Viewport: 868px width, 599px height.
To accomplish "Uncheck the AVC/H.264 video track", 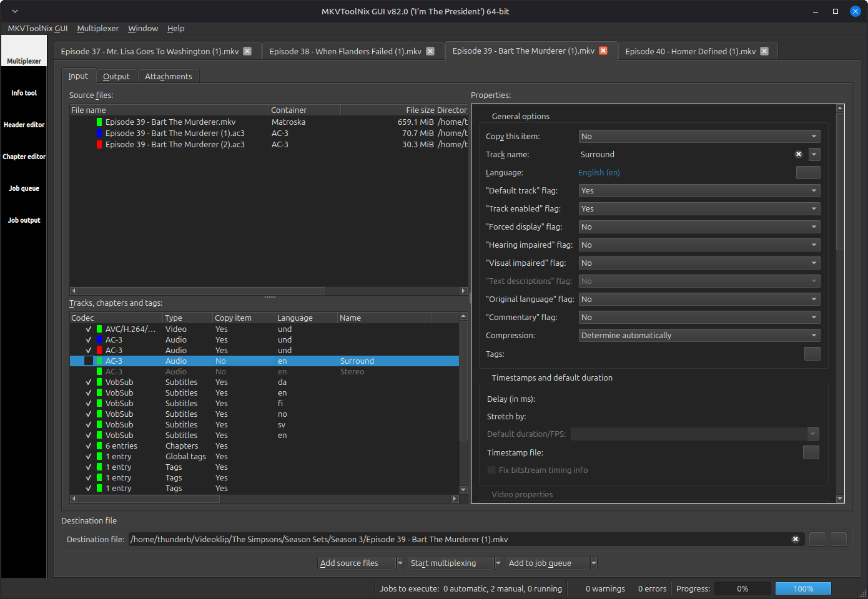I will point(89,329).
